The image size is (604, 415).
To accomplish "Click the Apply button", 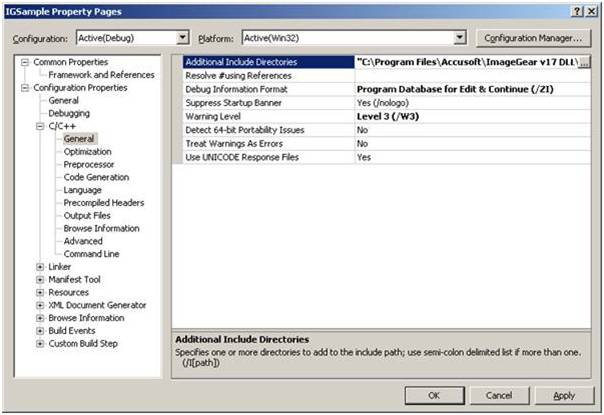I will [563, 395].
